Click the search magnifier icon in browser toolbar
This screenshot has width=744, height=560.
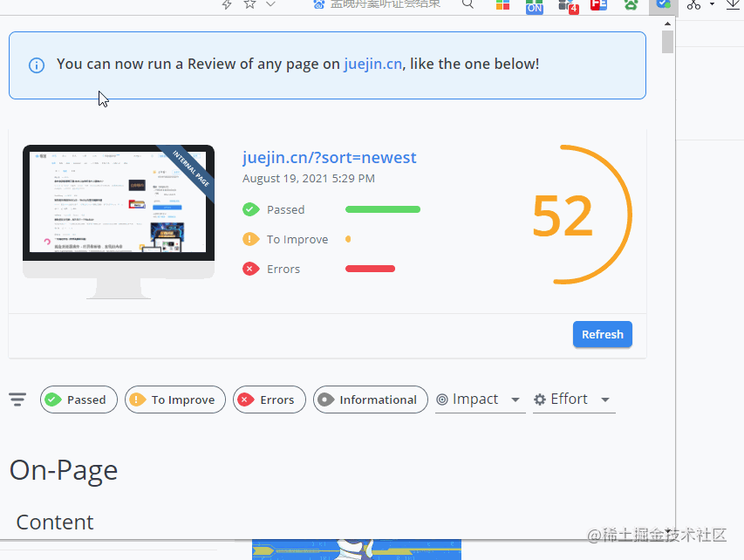[468, 4]
